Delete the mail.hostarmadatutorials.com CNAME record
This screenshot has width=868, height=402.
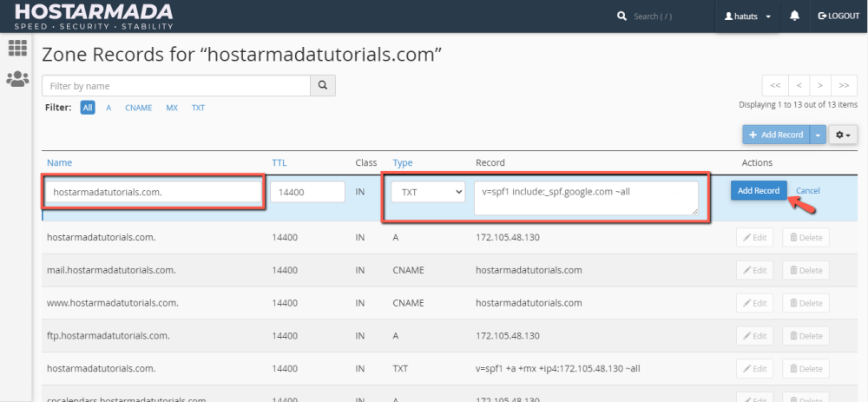[806, 270]
